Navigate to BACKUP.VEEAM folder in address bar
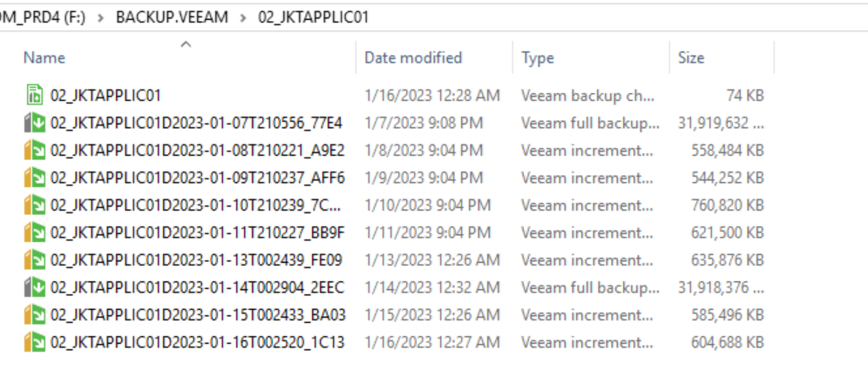This screenshot has width=868, height=377. pyautogui.click(x=172, y=17)
